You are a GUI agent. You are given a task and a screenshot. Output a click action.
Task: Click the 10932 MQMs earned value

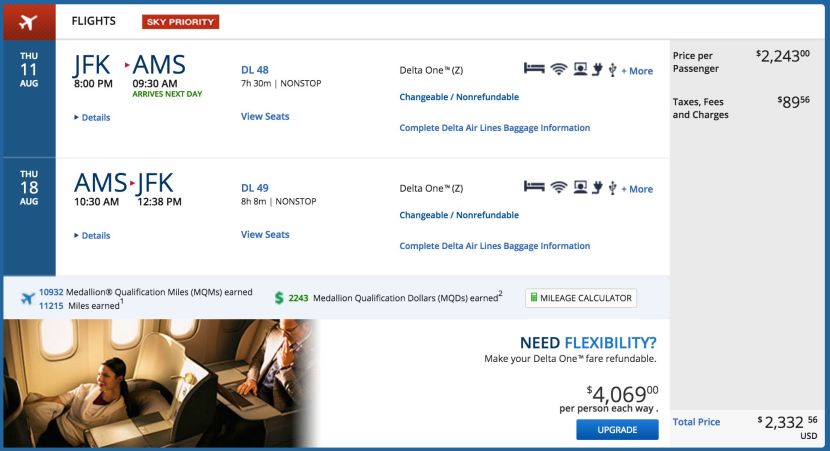51,292
